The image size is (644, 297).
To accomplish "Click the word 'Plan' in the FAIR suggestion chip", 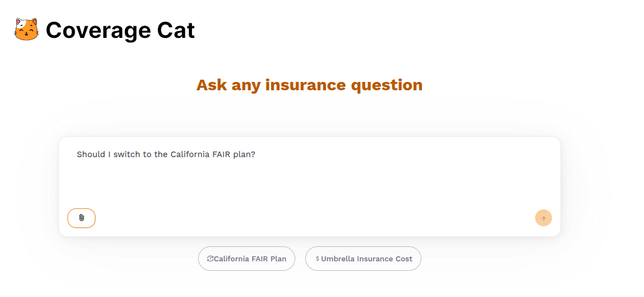I will pos(277,259).
